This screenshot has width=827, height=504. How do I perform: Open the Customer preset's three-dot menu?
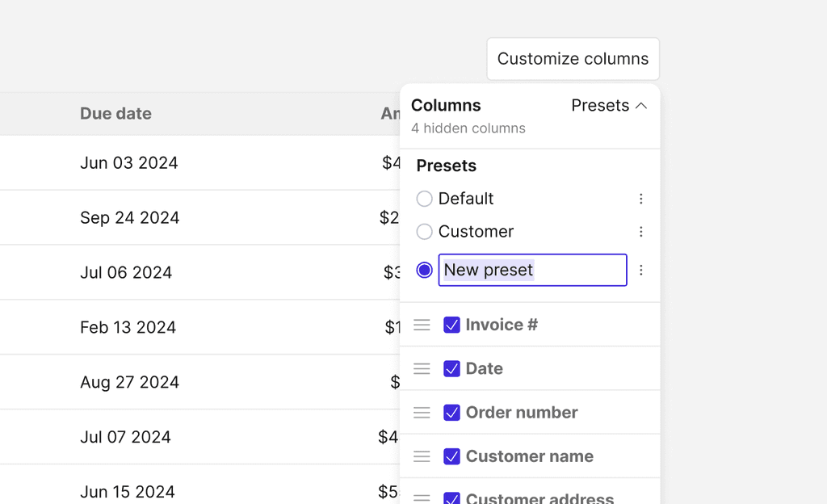(640, 232)
